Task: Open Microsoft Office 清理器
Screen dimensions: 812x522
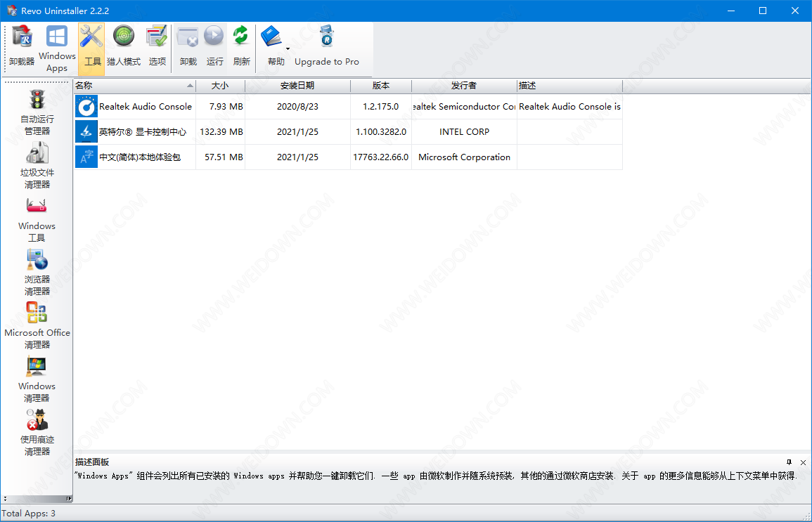Action: (37, 327)
